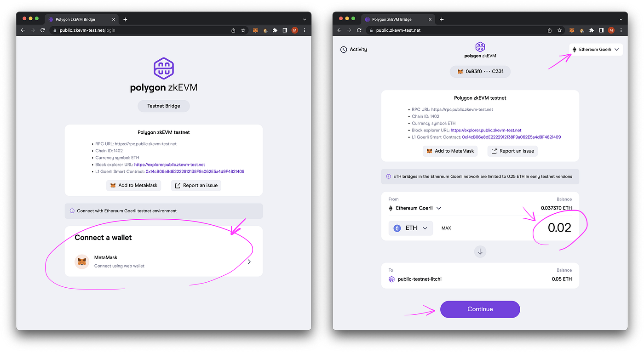
Task: Open MetaMask fox extension in left window toolbar
Action: click(255, 30)
